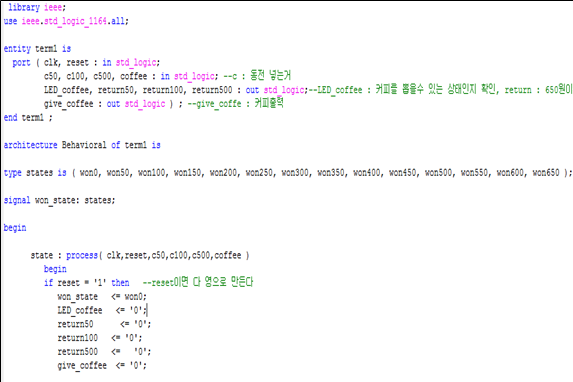Click the 'port' keyword

click(x=21, y=63)
